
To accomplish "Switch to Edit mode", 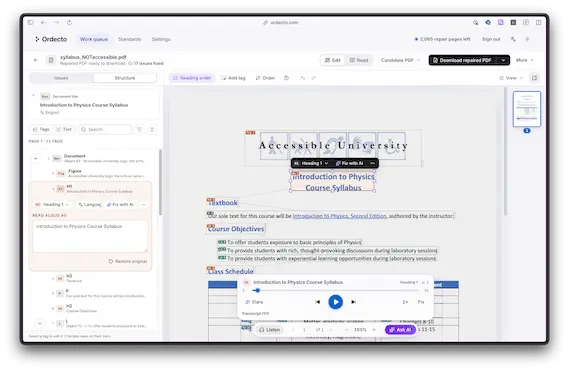I will [333, 60].
